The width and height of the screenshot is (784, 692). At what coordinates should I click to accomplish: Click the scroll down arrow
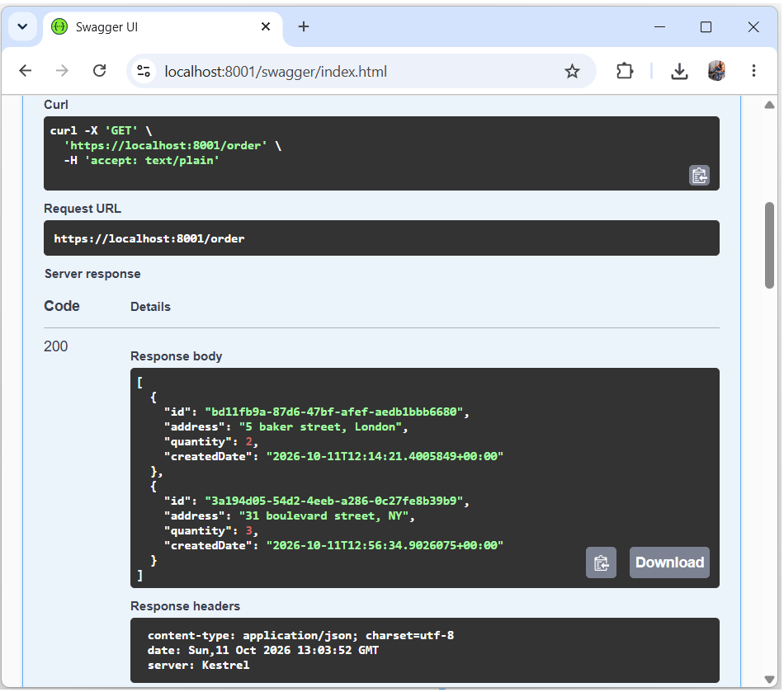pyautogui.click(x=771, y=680)
